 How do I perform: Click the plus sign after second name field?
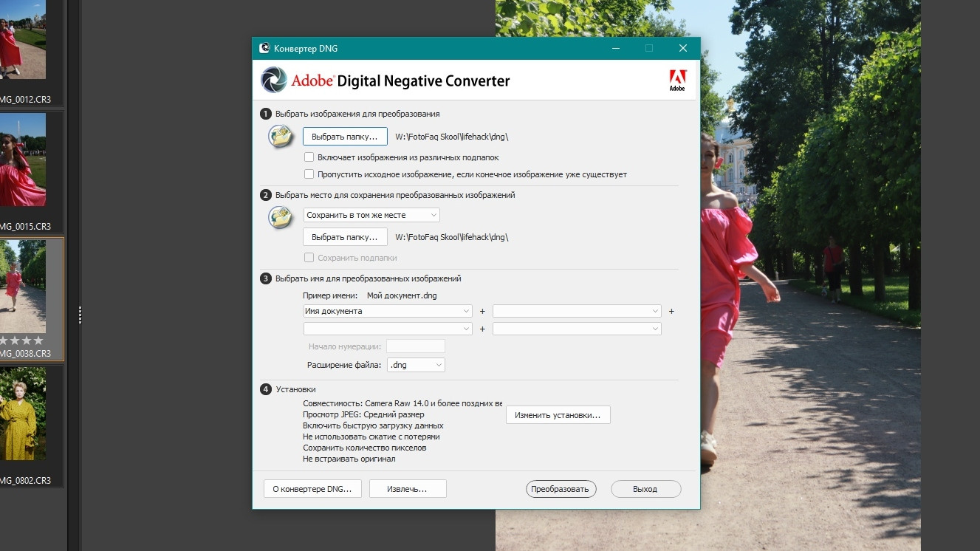click(671, 311)
